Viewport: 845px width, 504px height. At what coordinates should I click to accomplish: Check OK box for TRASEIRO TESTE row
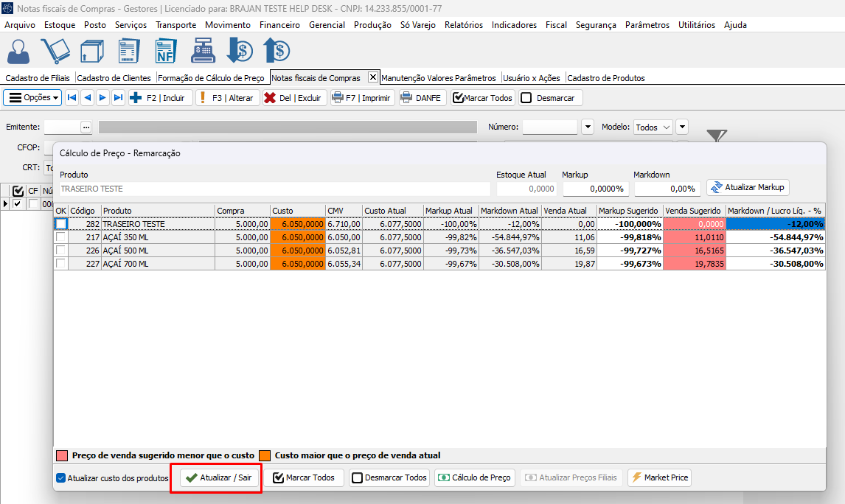(x=61, y=223)
